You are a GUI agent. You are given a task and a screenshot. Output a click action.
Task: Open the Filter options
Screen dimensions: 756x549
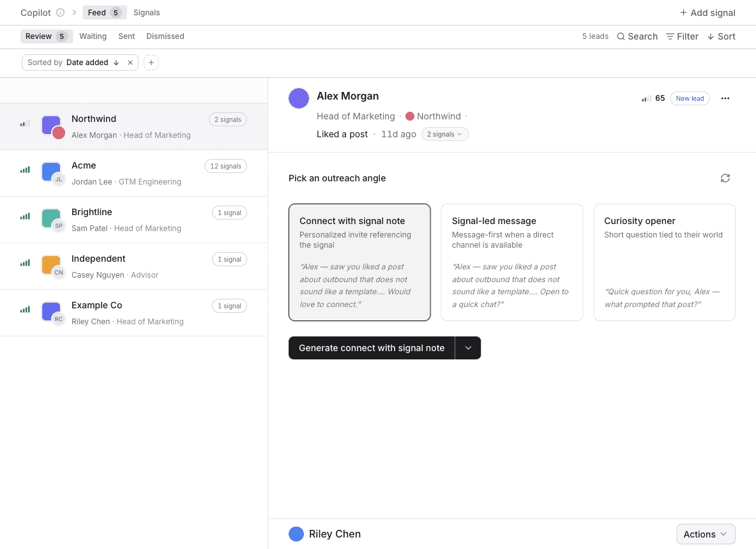[x=682, y=36]
